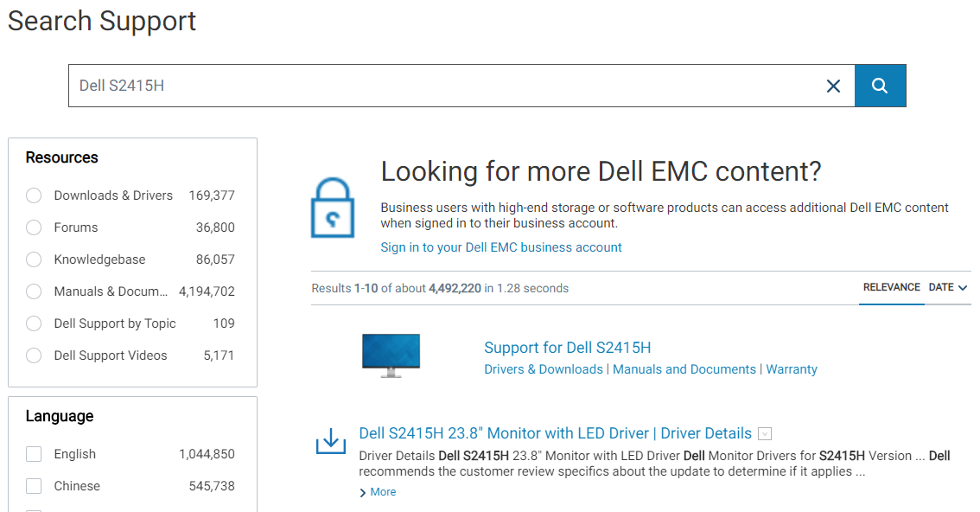Go to Drivers & Downloads link

[x=544, y=369]
